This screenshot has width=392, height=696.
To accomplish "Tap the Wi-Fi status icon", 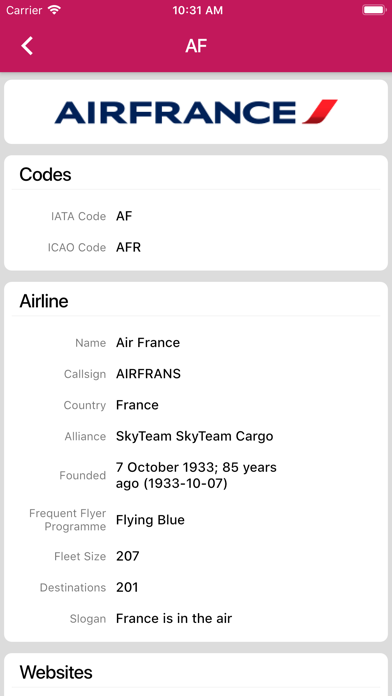I will pos(54,10).
